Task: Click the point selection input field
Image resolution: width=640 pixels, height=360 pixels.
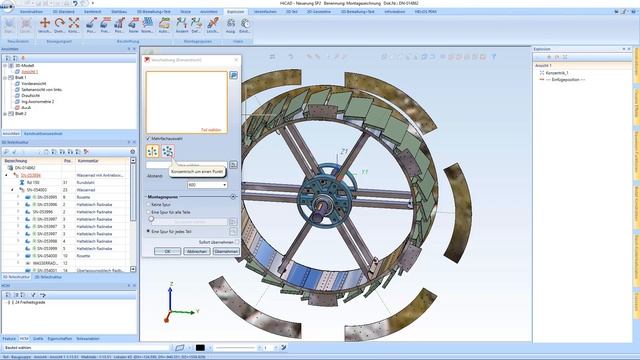Action: [187, 165]
